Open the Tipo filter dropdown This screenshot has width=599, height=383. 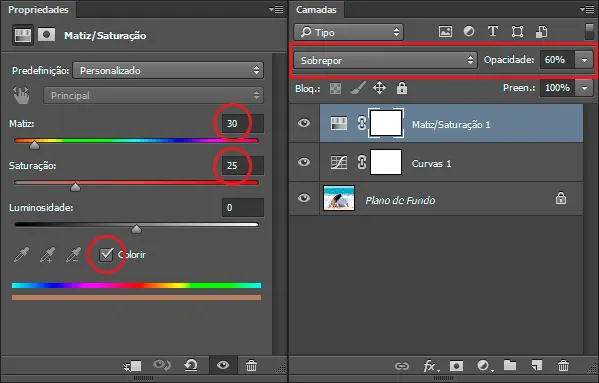click(348, 32)
